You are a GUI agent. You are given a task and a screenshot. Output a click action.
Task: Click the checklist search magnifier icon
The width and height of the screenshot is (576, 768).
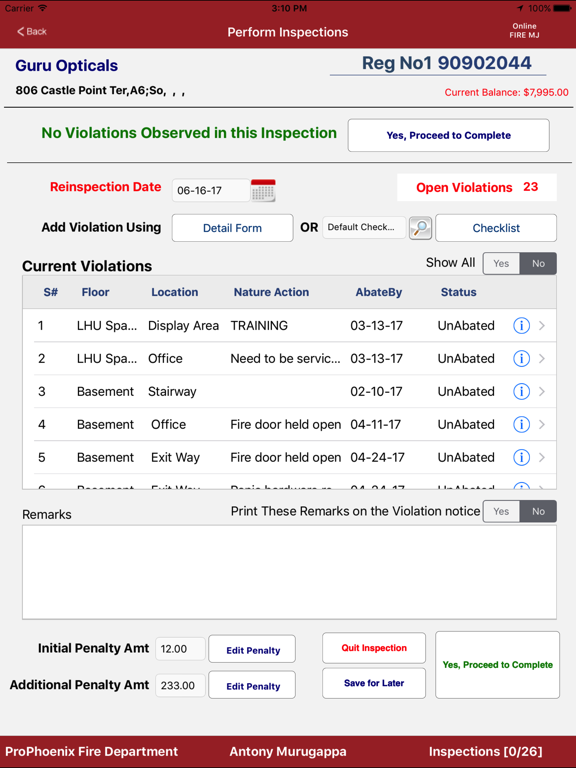pos(420,228)
